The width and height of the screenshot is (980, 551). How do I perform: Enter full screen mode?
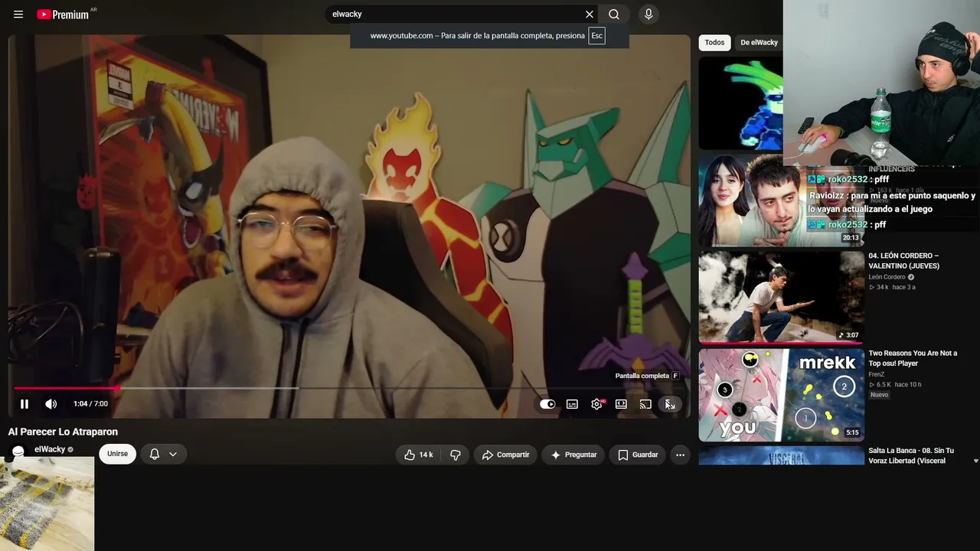[670, 404]
